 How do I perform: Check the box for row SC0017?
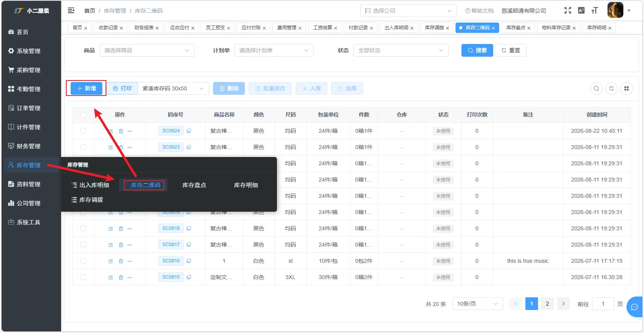(x=83, y=245)
